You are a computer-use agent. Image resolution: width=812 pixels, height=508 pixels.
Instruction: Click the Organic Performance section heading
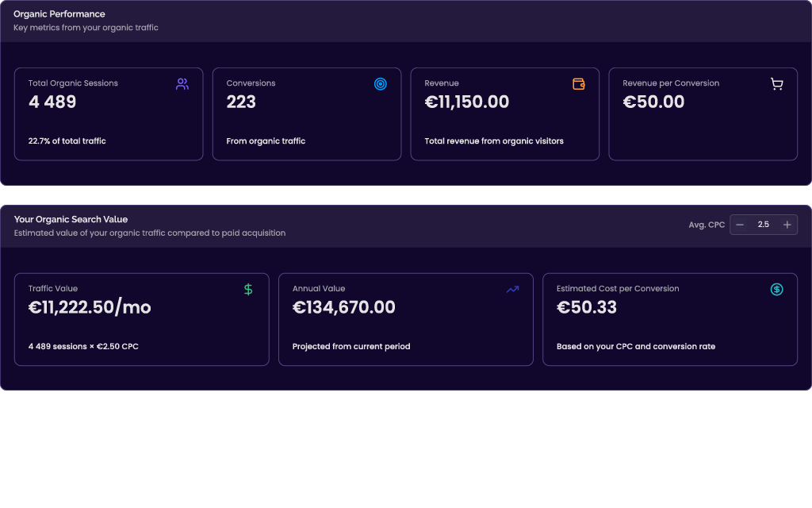pos(59,14)
